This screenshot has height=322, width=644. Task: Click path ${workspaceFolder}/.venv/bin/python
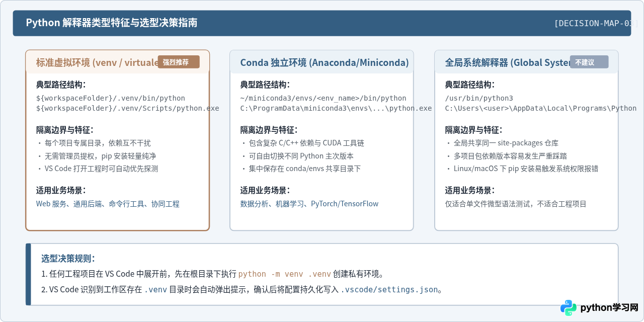pos(111,98)
